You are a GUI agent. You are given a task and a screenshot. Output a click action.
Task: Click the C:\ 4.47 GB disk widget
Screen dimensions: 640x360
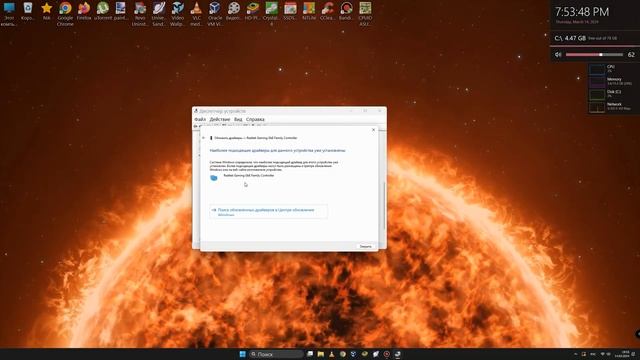pos(586,38)
